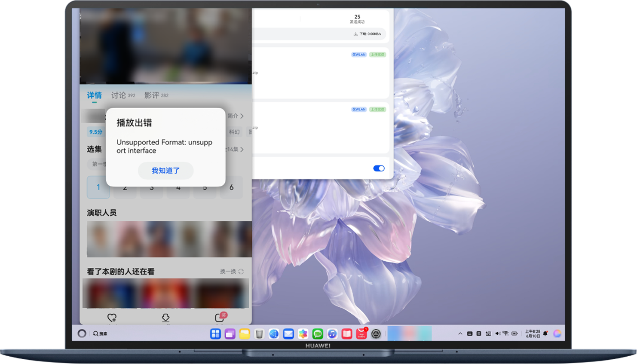Open the Settings gear in dock

point(376,333)
